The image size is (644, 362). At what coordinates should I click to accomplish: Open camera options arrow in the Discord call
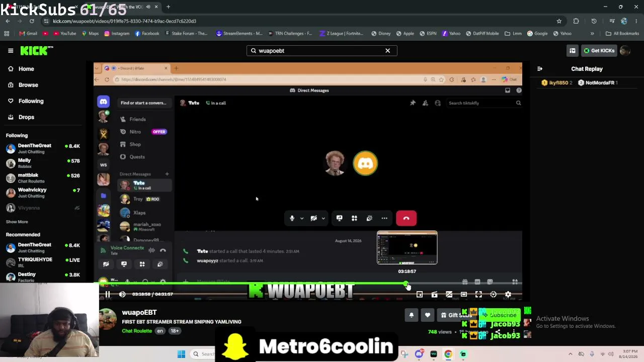point(324,218)
